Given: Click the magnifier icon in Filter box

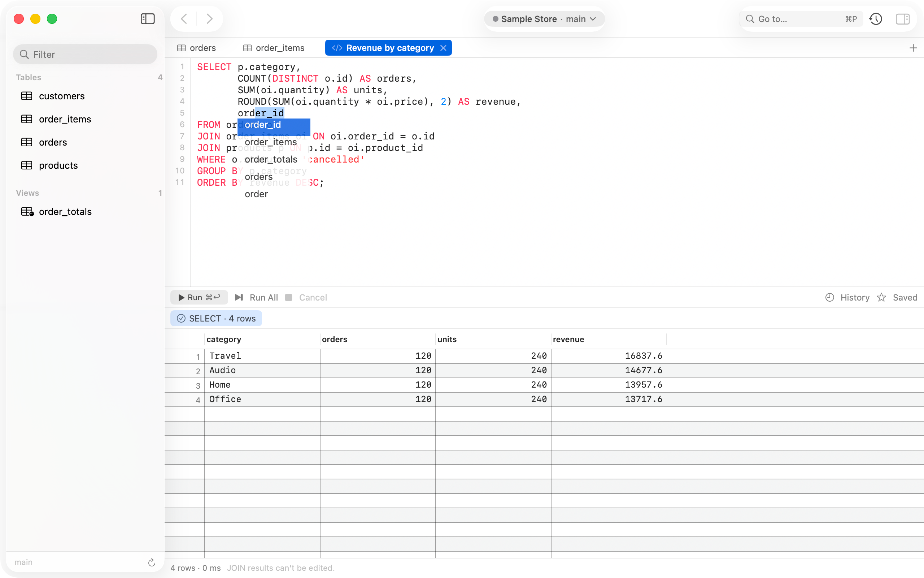Looking at the screenshot, I should 24,54.
